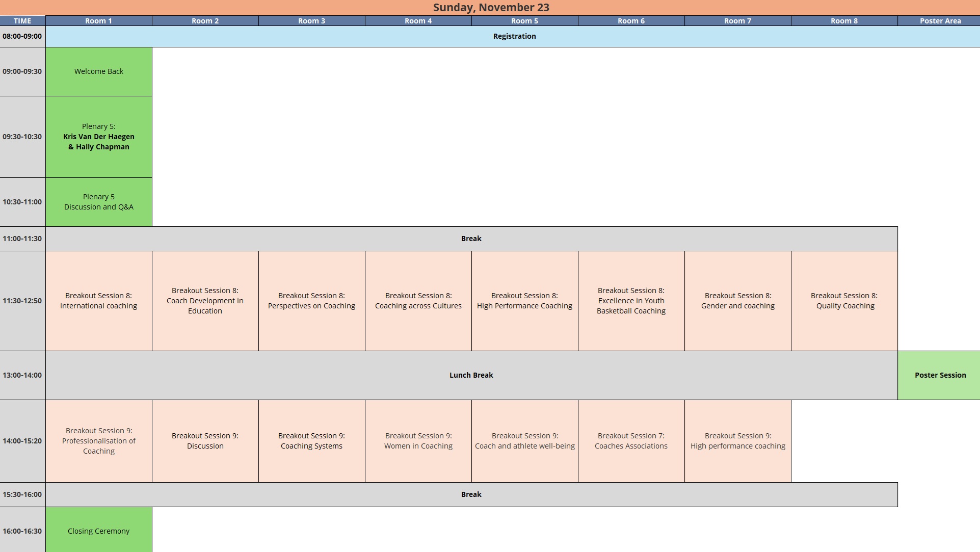
Task: Select Perspectives on Coaching breakout session
Action: 311,301
